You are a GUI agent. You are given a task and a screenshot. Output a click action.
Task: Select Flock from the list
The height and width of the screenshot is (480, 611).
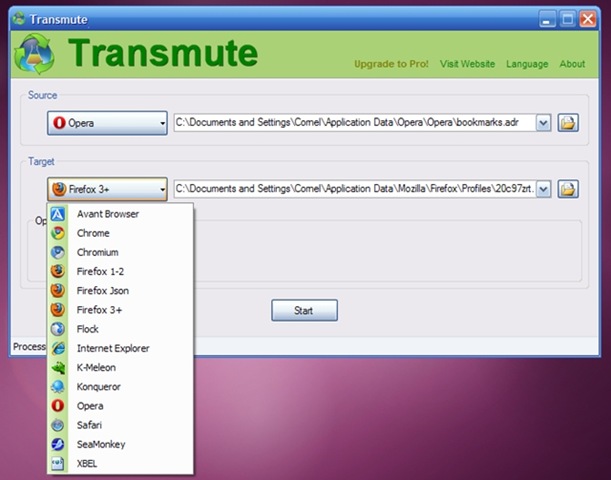(x=120, y=329)
